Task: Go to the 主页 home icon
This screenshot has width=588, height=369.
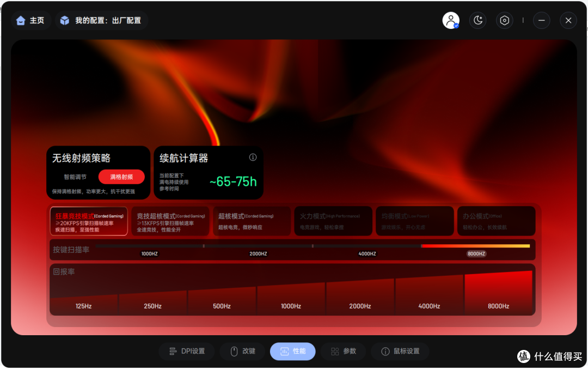Action: [21, 20]
